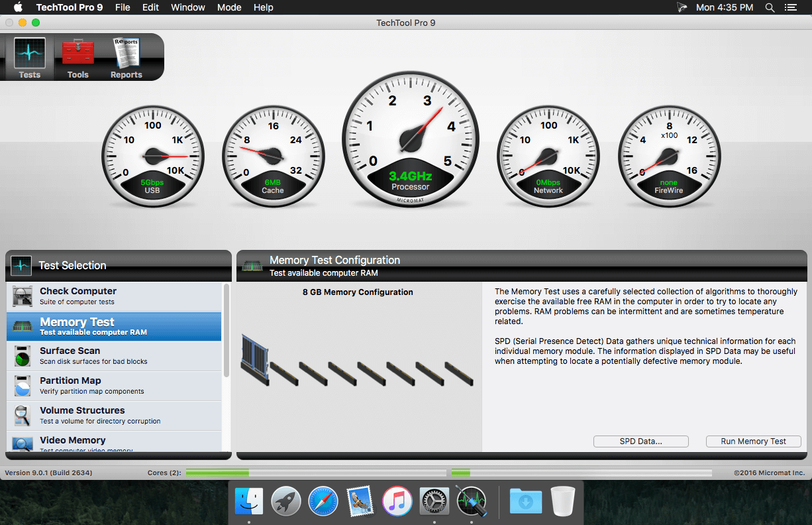
Task: Click the ©2016 Micromat Inc. text
Action: click(x=769, y=473)
